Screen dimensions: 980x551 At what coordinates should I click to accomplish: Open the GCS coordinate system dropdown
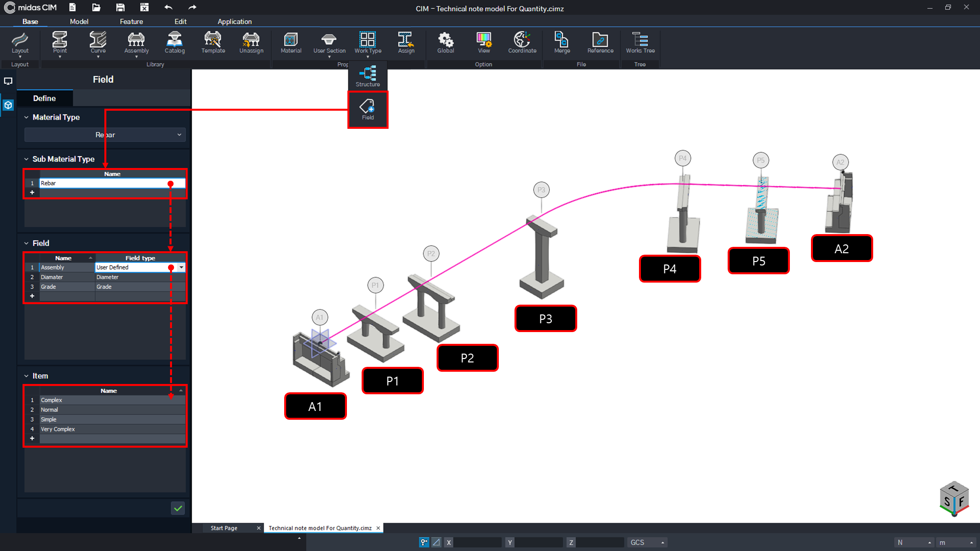[647, 542]
